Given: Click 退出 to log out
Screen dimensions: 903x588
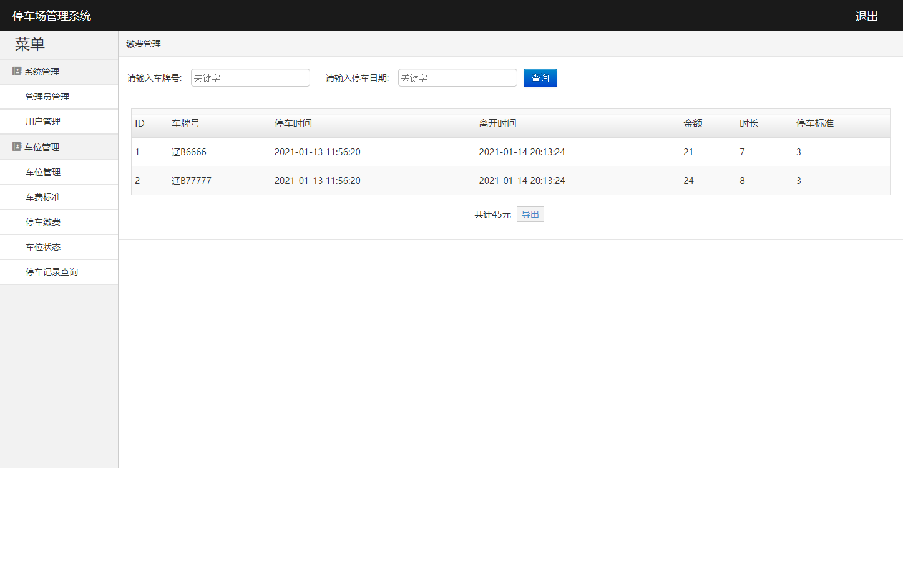Looking at the screenshot, I should point(866,16).
